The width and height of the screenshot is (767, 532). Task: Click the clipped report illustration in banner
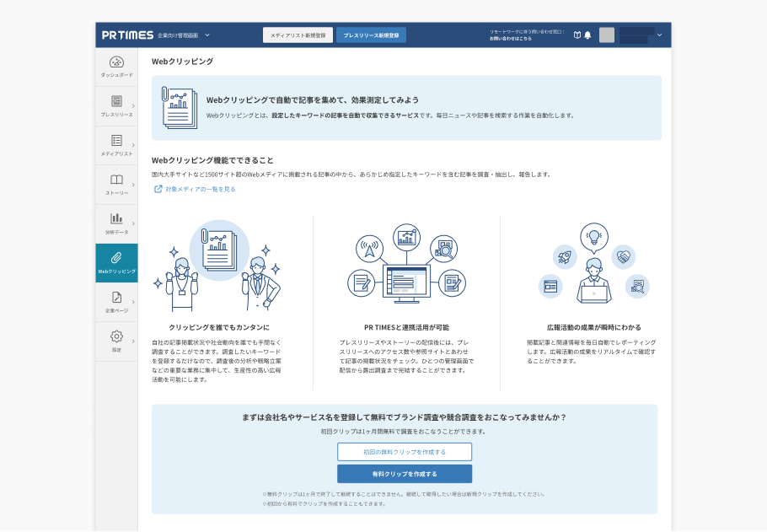(180, 108)
